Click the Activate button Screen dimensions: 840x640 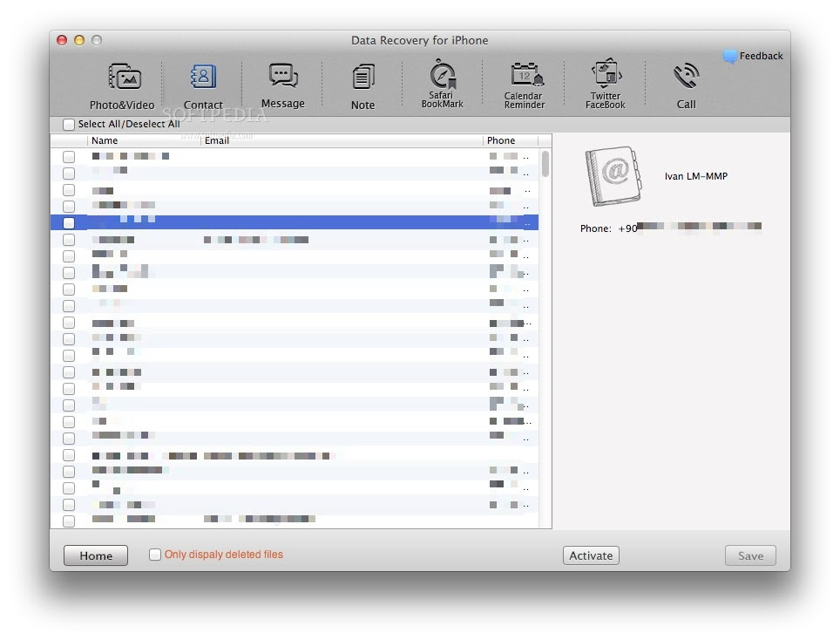(591, 555)
